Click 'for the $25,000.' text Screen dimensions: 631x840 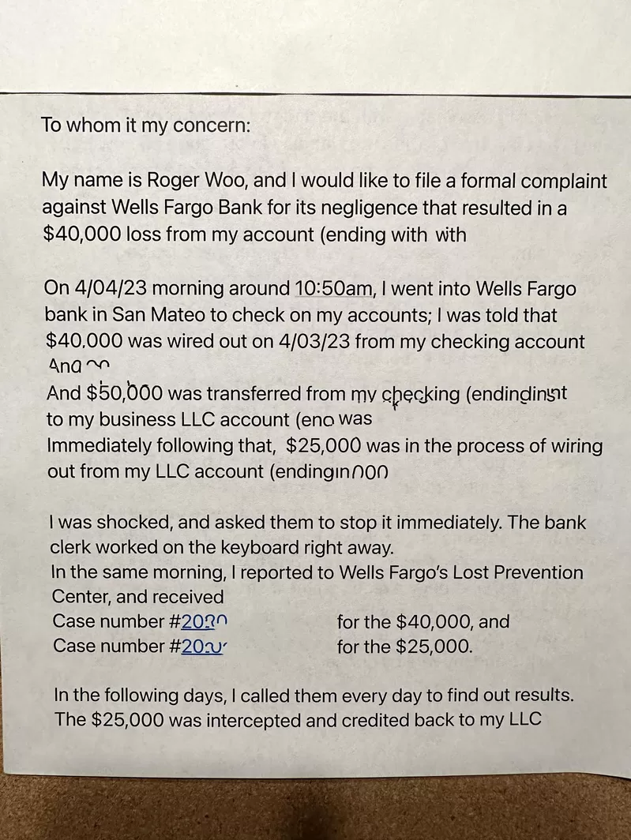[x=405, y=647]
